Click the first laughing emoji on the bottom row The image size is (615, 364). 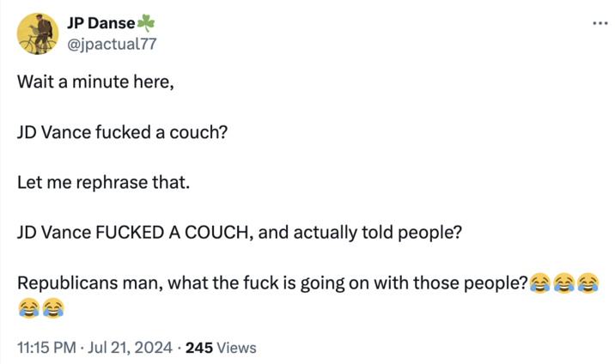(x=27, y=305)
